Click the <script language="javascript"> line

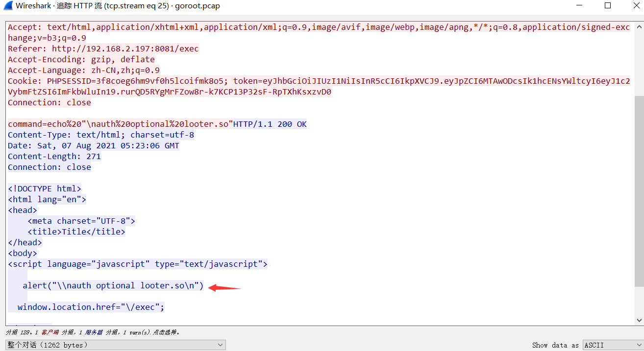pyautogui.click(x=138, y=264)
